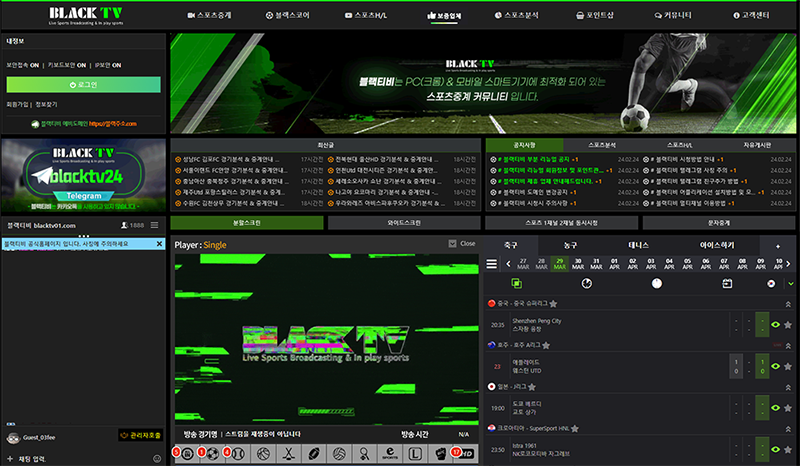Click the yellow 관리자호출 admin call button
This screenshot has height=466, width=800.
click(x=141, y=435)
